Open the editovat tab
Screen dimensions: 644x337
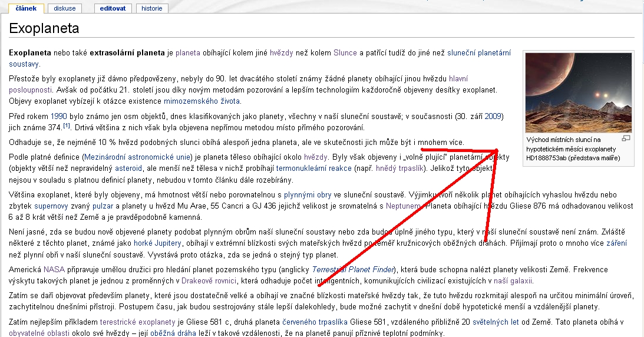point(113,8)
